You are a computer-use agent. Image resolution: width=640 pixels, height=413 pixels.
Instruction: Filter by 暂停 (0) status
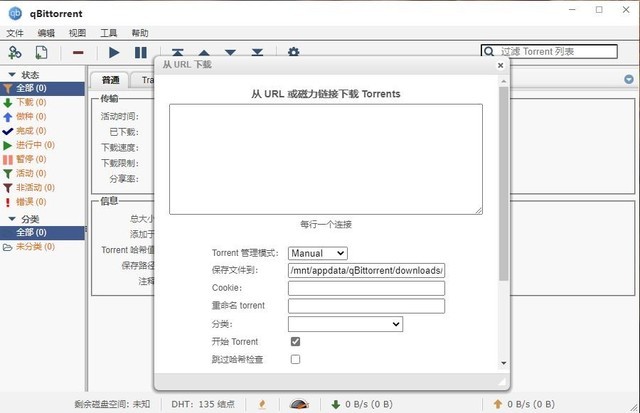point(42,159)
